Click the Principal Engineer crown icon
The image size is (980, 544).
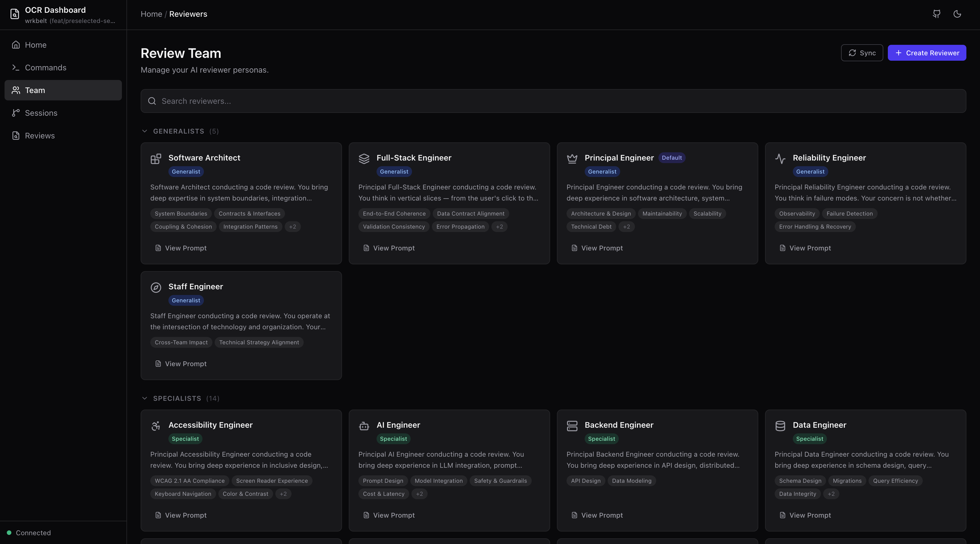[572, 159]
